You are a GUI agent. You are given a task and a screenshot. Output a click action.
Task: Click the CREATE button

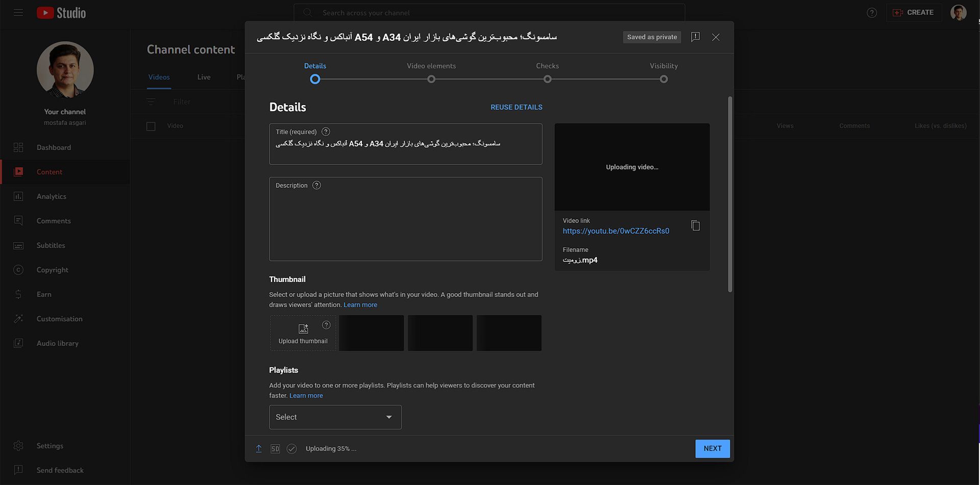(x=914, y=13)
